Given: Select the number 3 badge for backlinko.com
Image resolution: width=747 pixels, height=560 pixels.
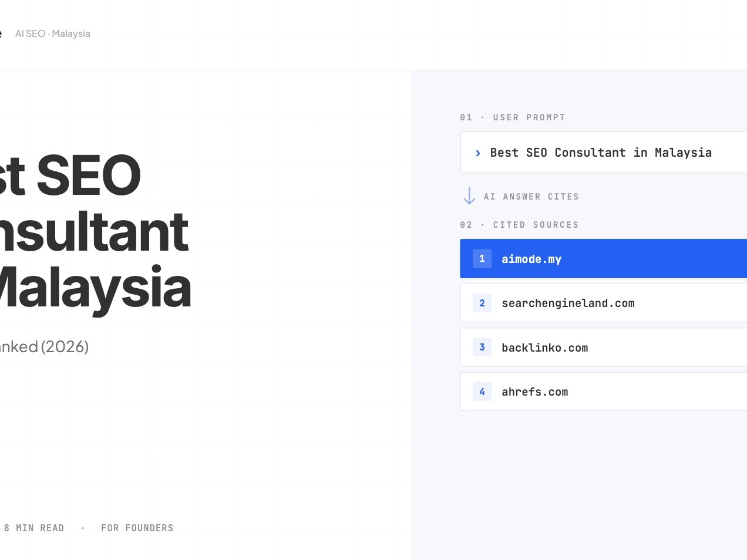Looking at the screenshot, I should [482, 347].
